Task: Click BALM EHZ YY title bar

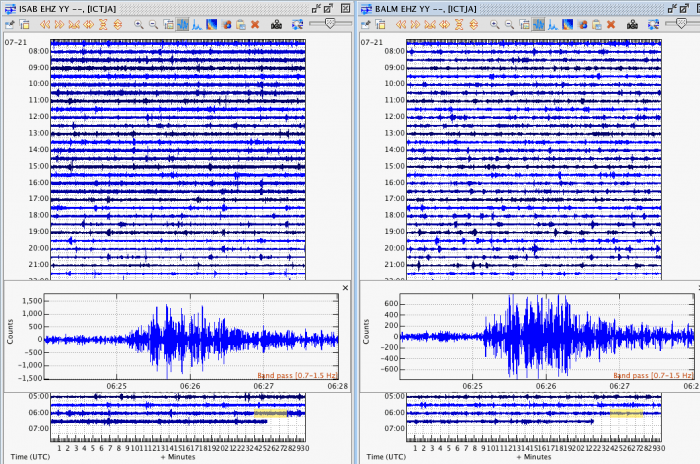Action: [529, 8]
